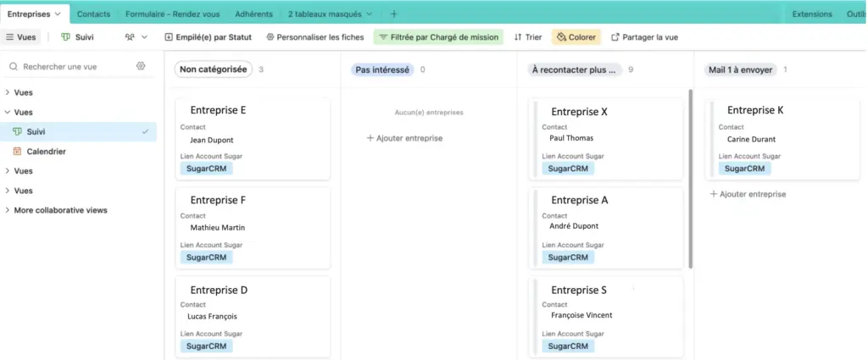Click contact André Dupont
The width and height of the screenshot is (868, 360).
coord(574,225)
